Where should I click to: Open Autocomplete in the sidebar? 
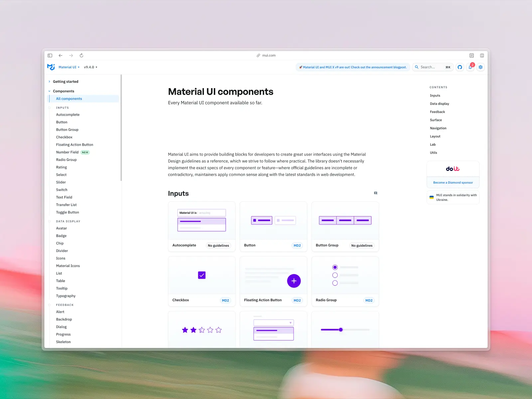[68, 115]
